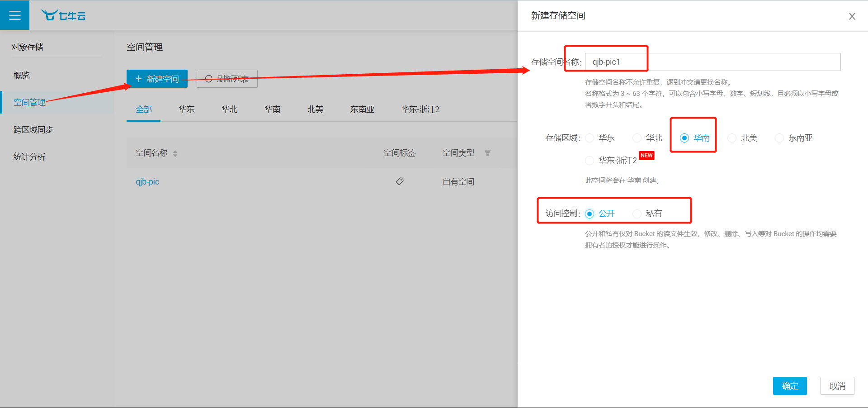Click the 自有空间 cell
The width and height of the screenshot is (868, 408).
coord(458,182)
